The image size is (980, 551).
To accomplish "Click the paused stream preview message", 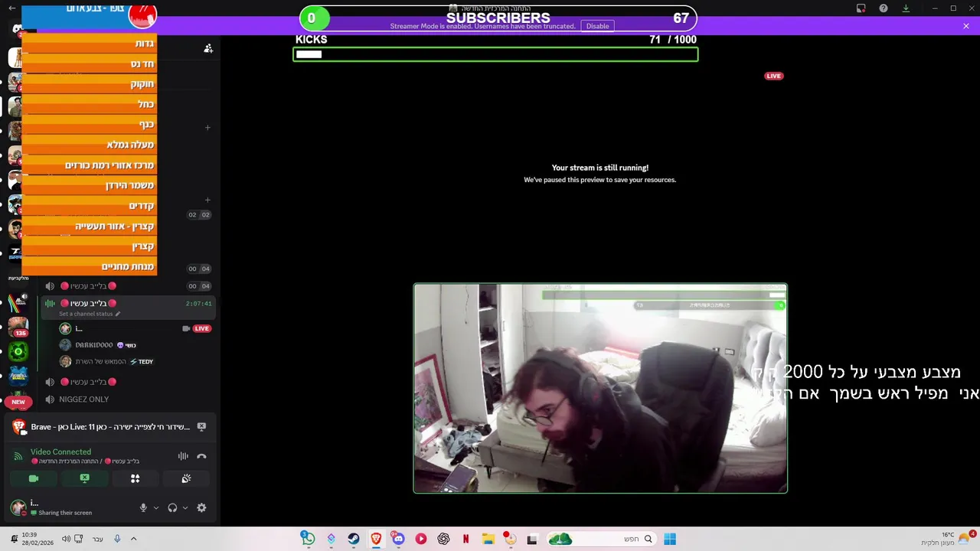I will tap(599, 173).
